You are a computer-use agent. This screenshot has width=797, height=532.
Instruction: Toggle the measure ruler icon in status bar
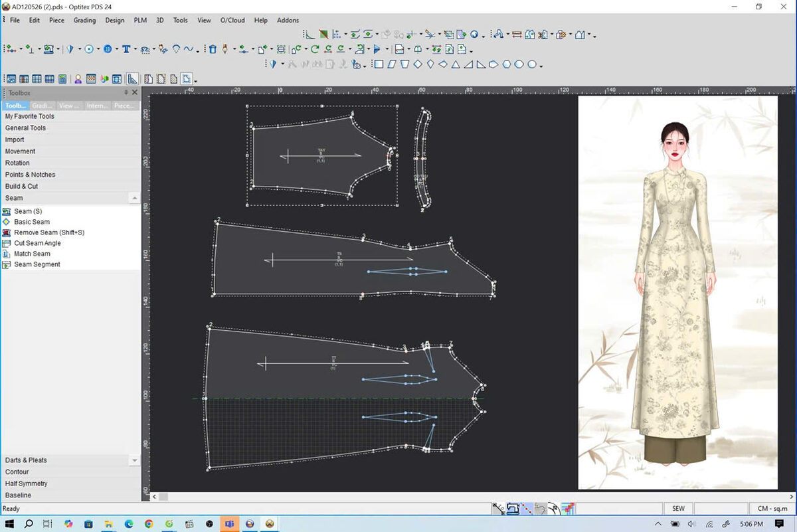(x=499, y=509)
